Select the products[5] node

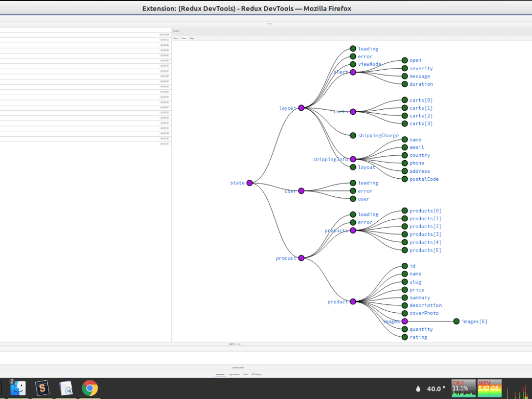pos(404,250)
